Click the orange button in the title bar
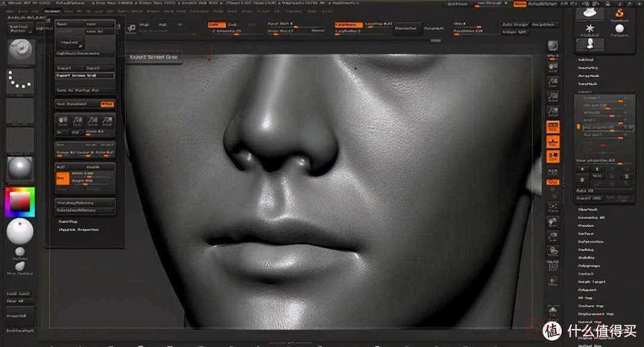Screen dimensions: 644x347 tap(519, 4)
